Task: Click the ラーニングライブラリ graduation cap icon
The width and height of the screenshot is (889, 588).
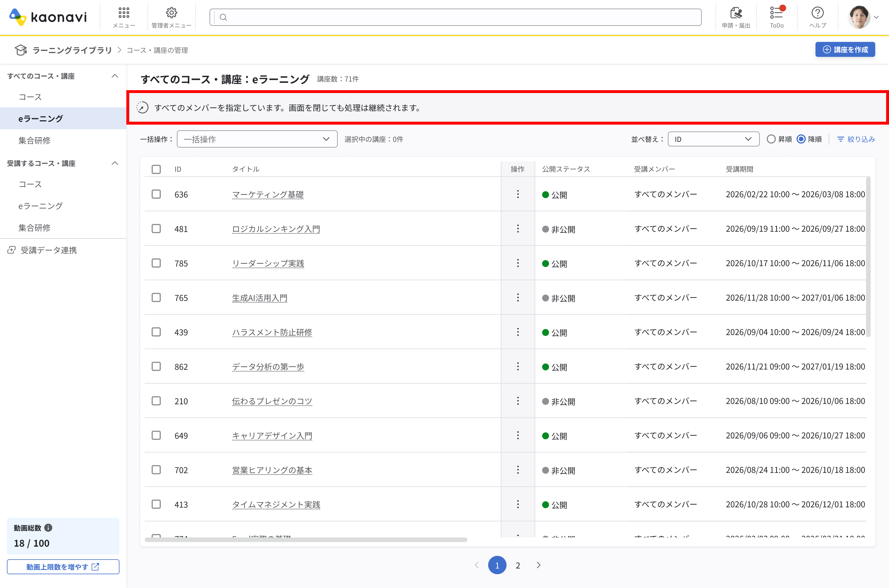Action: pos(21,50)
